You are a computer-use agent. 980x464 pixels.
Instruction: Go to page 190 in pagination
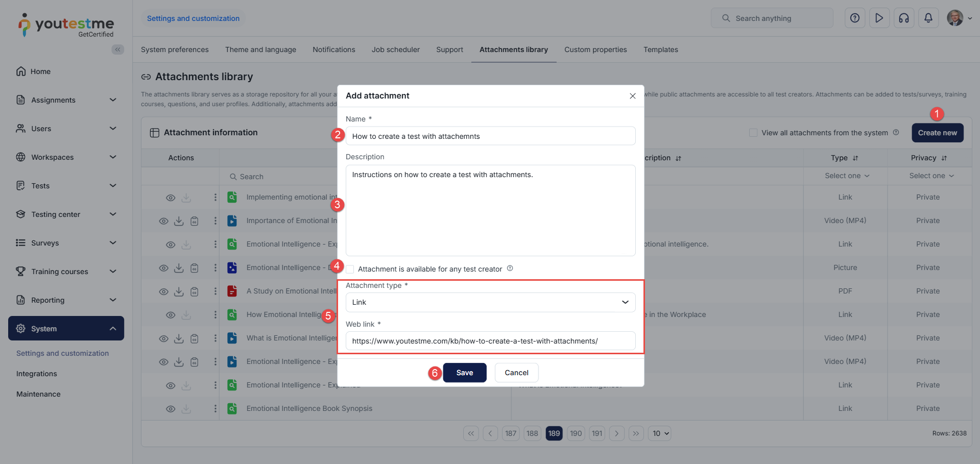pos(576,433)
